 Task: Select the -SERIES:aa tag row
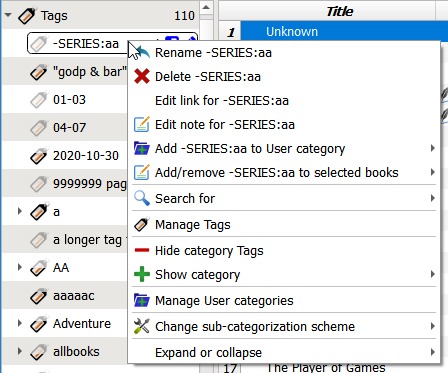coord(78,43)
